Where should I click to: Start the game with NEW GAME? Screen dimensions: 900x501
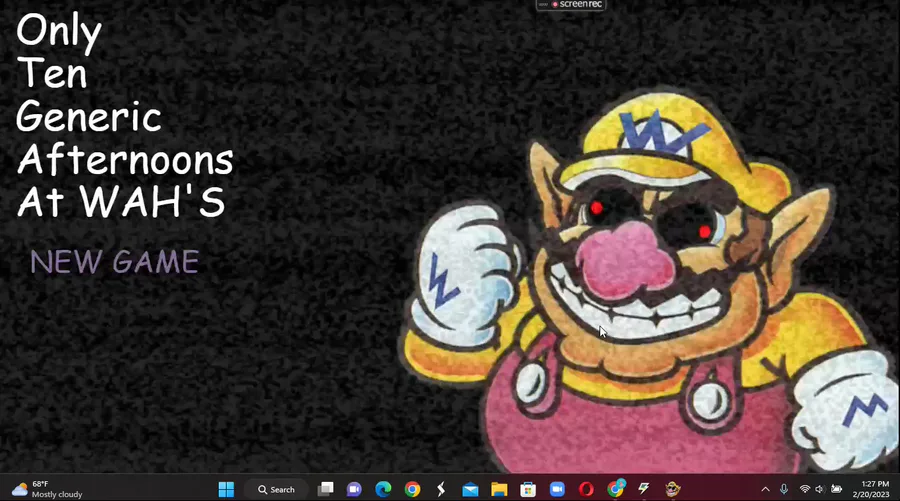coord(115,262)
